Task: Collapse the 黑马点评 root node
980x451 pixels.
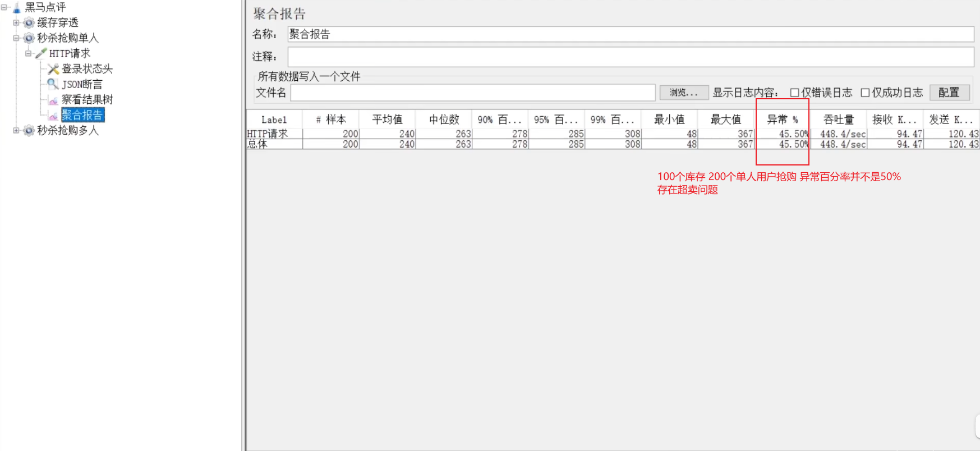Action: pos(4,7)
